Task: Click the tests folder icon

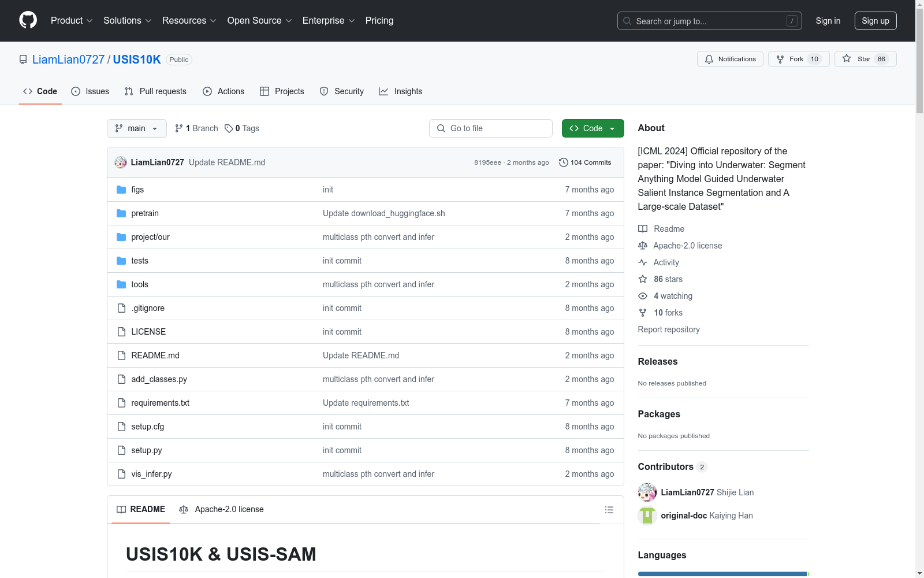Action: pos(121,261)
